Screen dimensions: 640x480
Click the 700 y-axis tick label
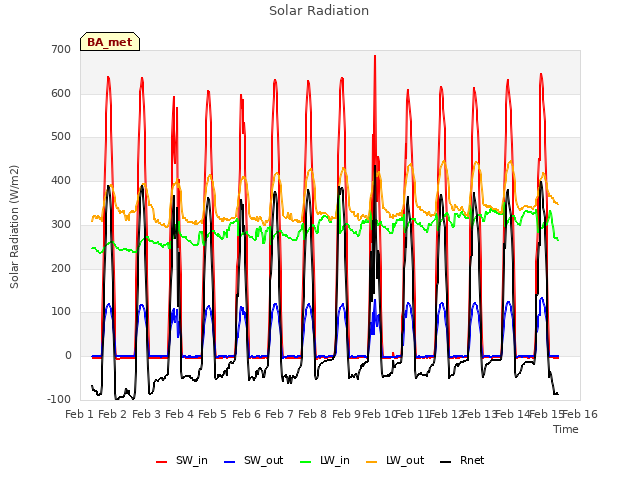61,49
